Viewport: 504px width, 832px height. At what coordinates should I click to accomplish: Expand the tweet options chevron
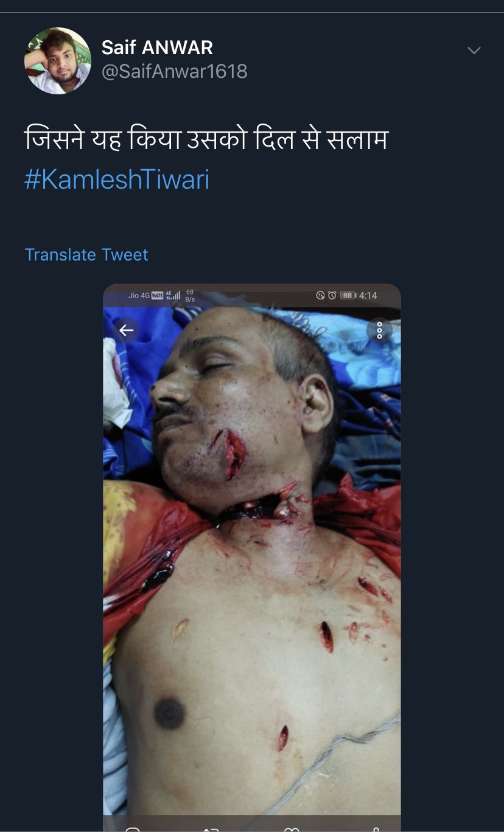click(x=474, y=51)
